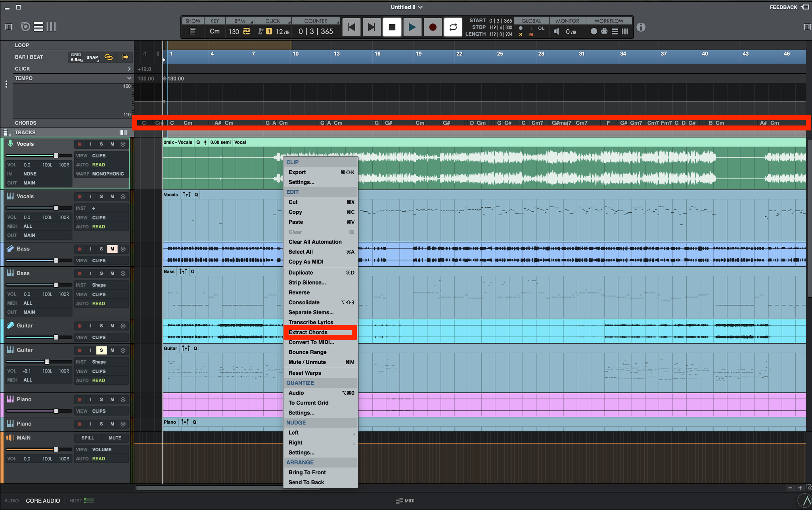This screenshot has height=510, width=812.
Task: Toggle left sidebar panel icon
Action: point(9,27)
